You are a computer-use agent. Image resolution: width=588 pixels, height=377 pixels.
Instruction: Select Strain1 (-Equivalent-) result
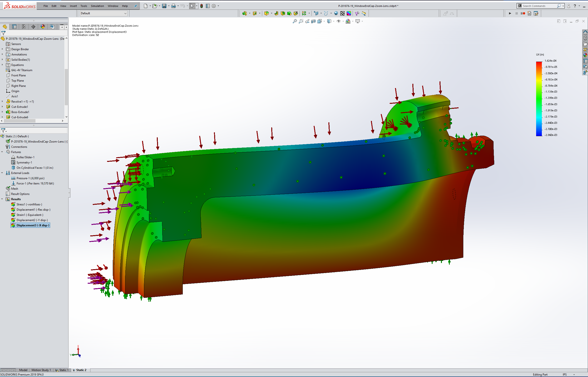[27, 215]
